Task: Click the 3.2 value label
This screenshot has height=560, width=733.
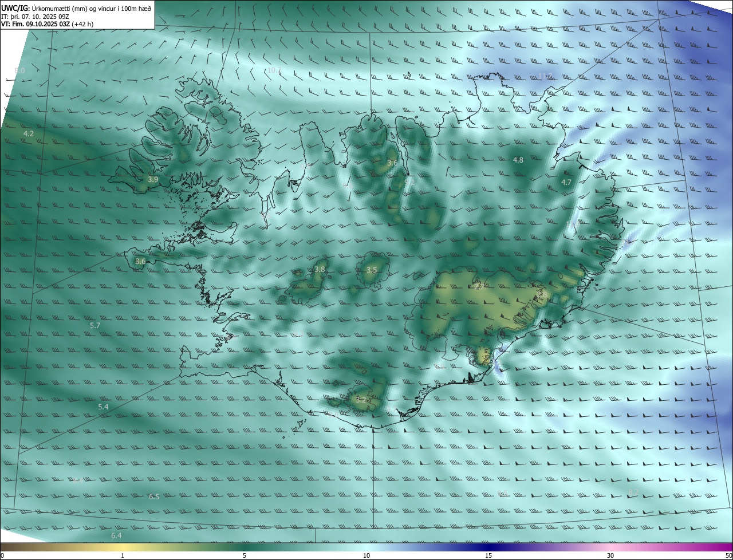Action: 361,400
